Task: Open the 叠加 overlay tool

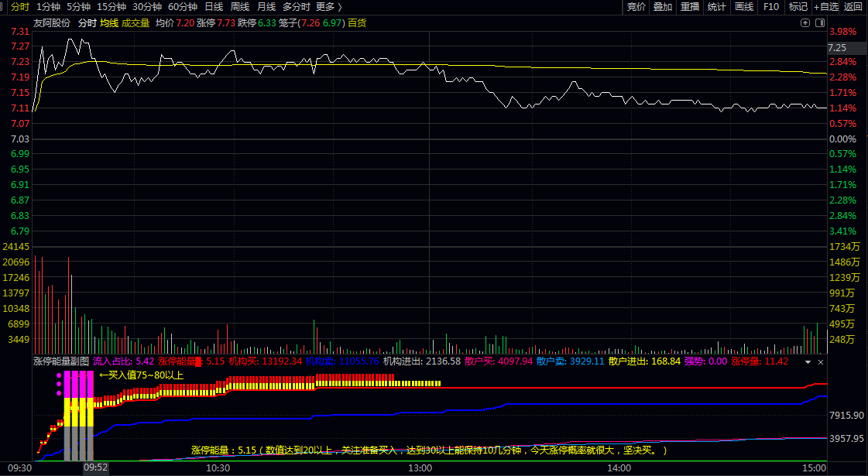Action: pos(663,7)
